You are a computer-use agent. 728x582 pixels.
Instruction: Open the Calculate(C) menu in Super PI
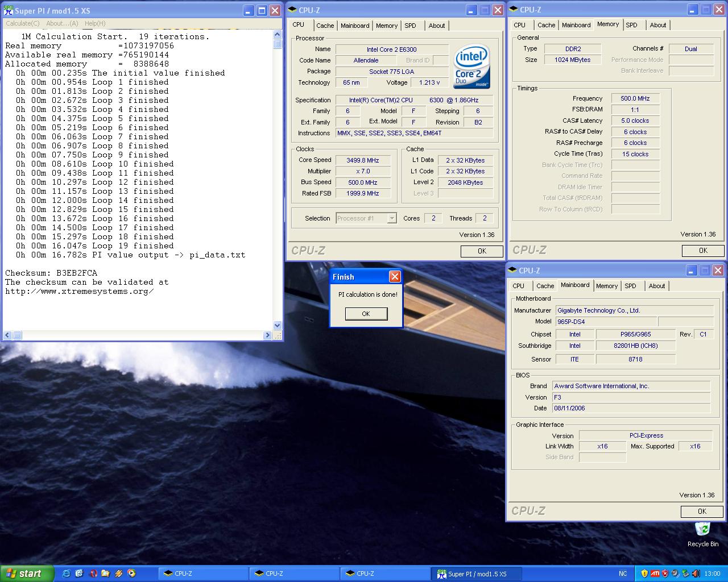tap(23, 23)
